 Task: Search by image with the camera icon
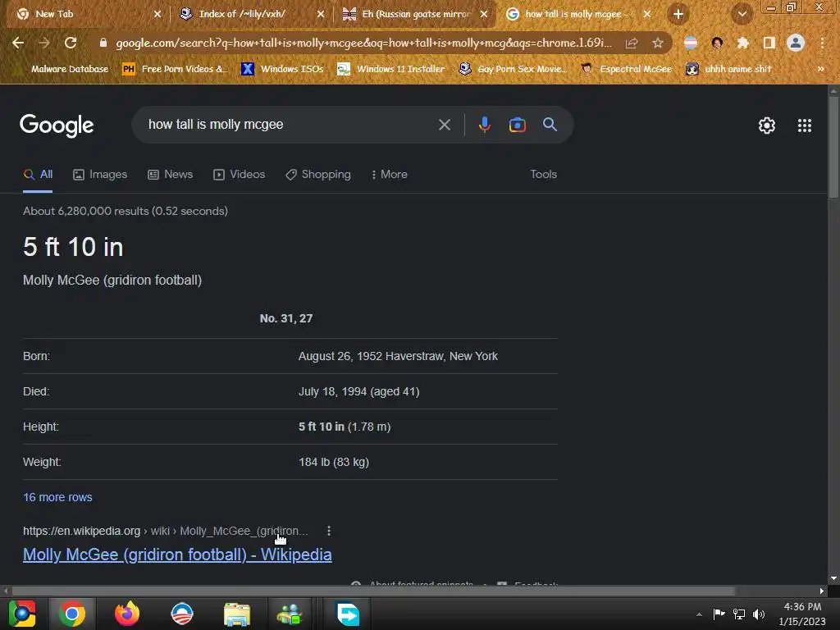pyautogui.click(x=517, y=125)
